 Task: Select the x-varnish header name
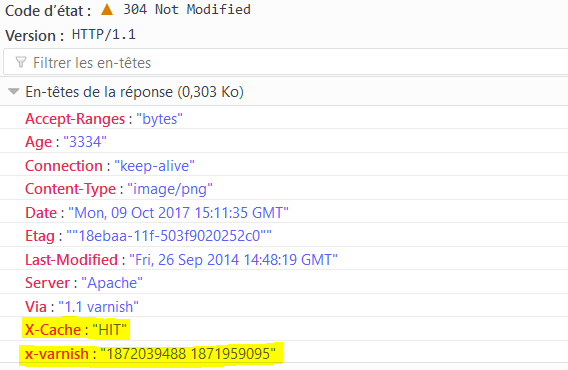[57, 354]
